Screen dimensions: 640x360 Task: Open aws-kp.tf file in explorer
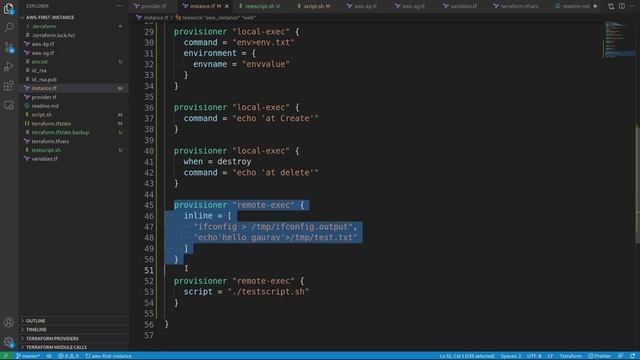[x=43, y=44]
